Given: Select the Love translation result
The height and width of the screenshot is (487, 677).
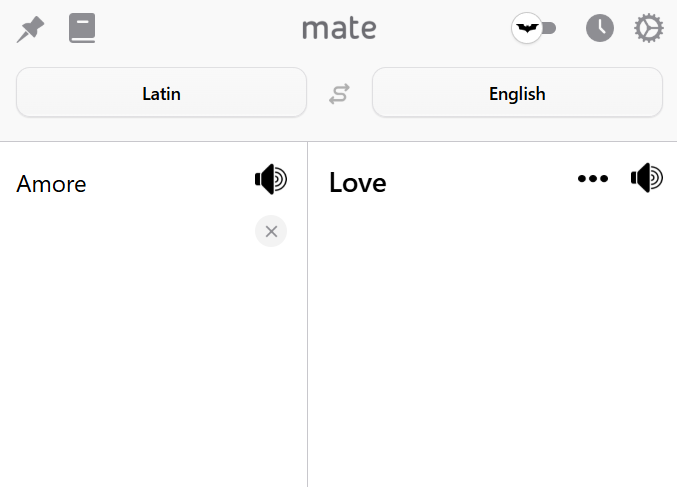Looking at the screenshot, I should click(358, 183).
